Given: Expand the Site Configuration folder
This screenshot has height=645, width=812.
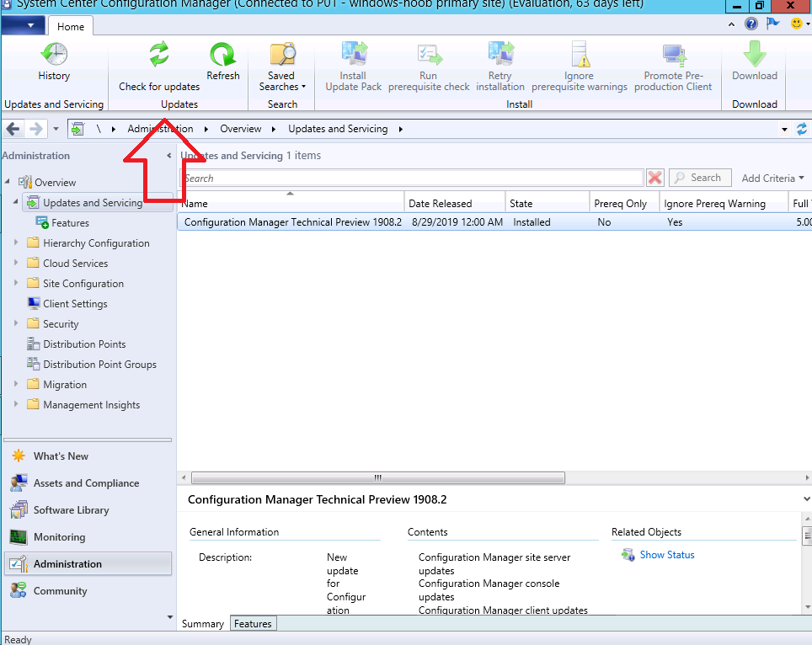Looking at the screenshot, I should [15, 283].
